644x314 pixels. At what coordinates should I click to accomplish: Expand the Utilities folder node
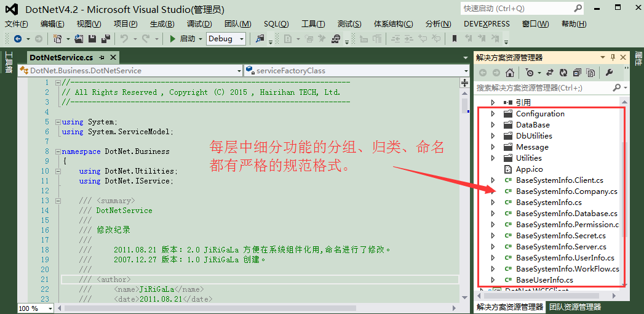click(493, 158)
